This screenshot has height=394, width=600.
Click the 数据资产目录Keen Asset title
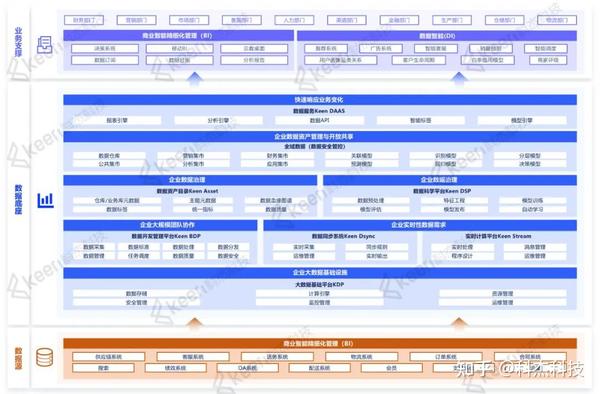coord(188,191)
